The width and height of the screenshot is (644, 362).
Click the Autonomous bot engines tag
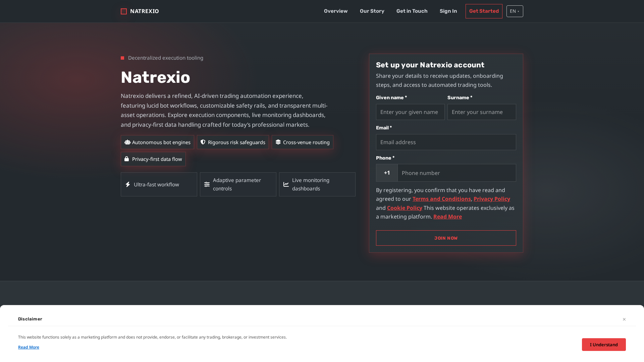click(157, 142)
